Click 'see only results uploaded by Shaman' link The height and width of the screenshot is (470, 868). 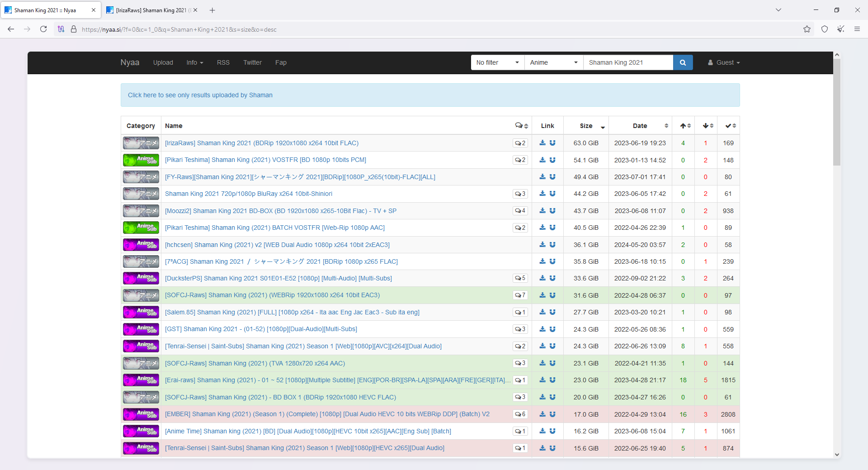pyautogui.click(x=200, y=95)
